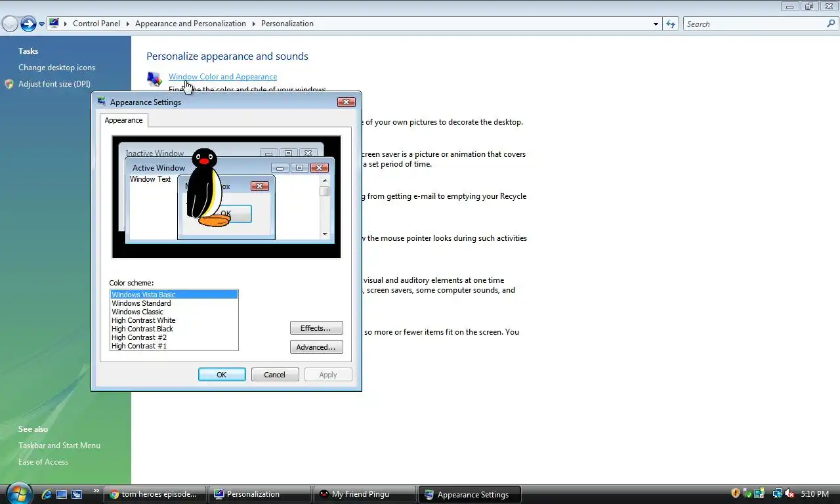Select High Contrast #1 color scheme

pyautogui.click(x=174, y=346)
